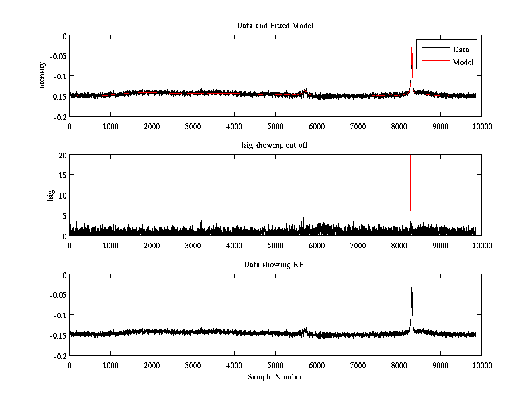Click the small bump near sample 5700 in top plot
This screenshot has width=532, height=399.
pos(305,91)
